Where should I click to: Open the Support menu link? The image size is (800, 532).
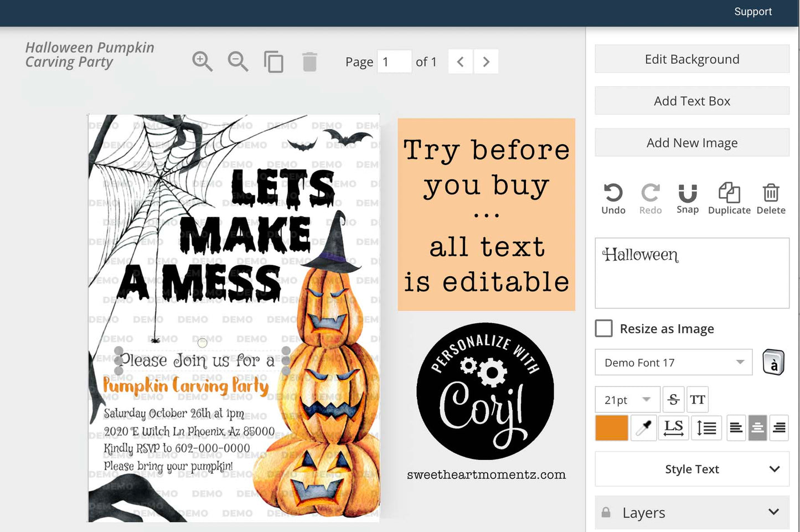point(752,12)
